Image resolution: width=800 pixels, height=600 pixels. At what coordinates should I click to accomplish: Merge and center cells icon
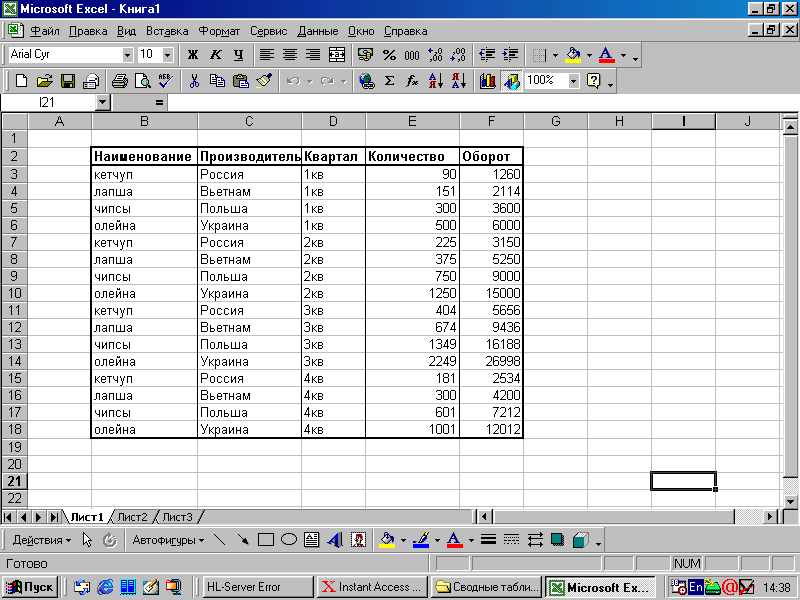337,55
